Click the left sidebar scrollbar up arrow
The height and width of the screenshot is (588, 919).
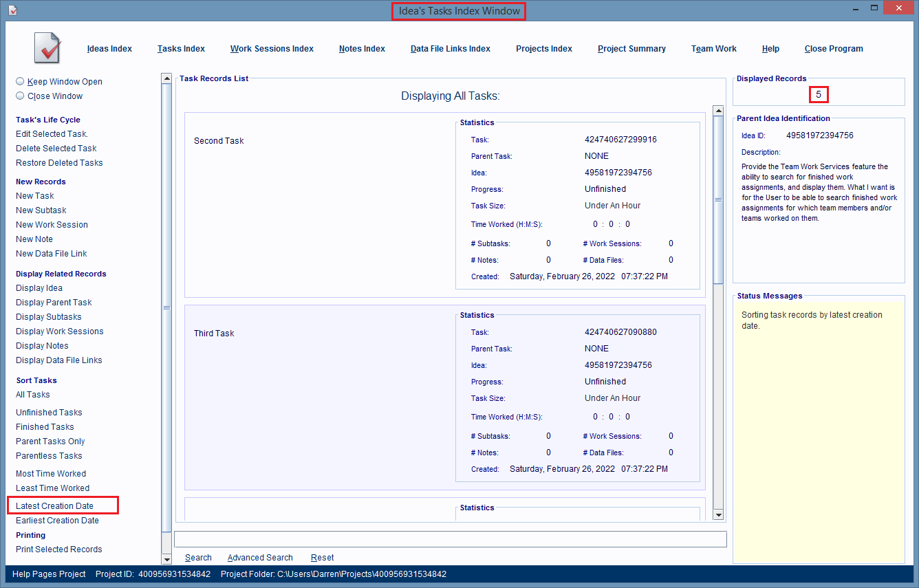click(166, 78)
